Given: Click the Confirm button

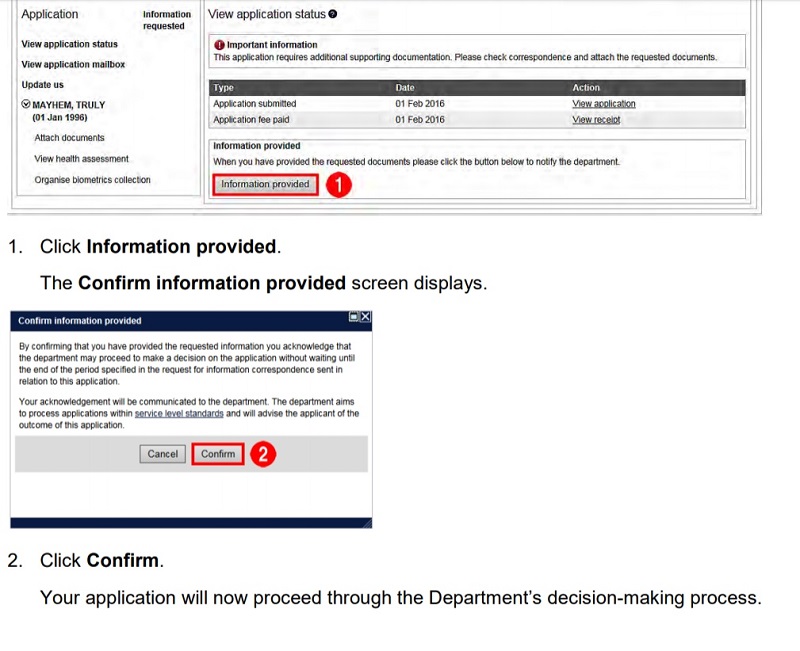Looking at the screenshot, I should [218, 454].
